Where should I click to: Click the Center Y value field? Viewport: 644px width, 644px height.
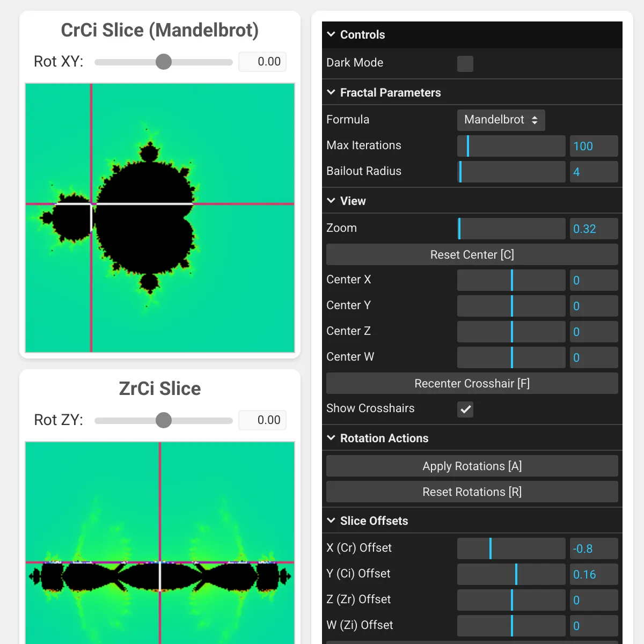594,306
